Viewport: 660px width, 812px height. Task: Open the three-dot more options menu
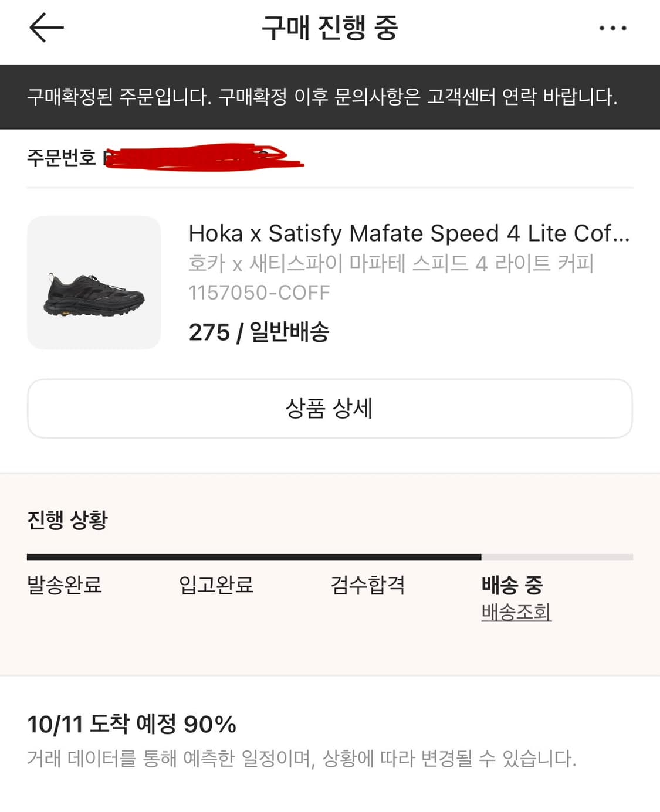[x=612, y=28]
